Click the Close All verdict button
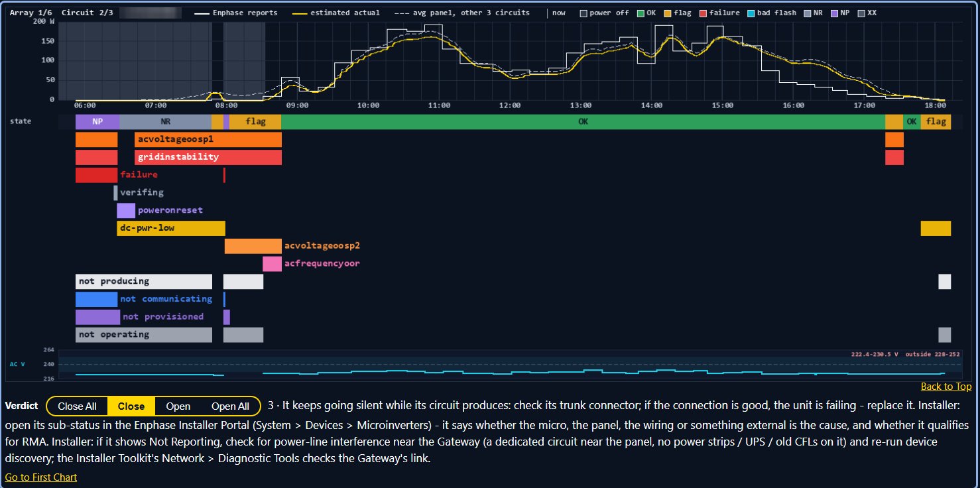The image size is (980, 488). click(77, 406)
